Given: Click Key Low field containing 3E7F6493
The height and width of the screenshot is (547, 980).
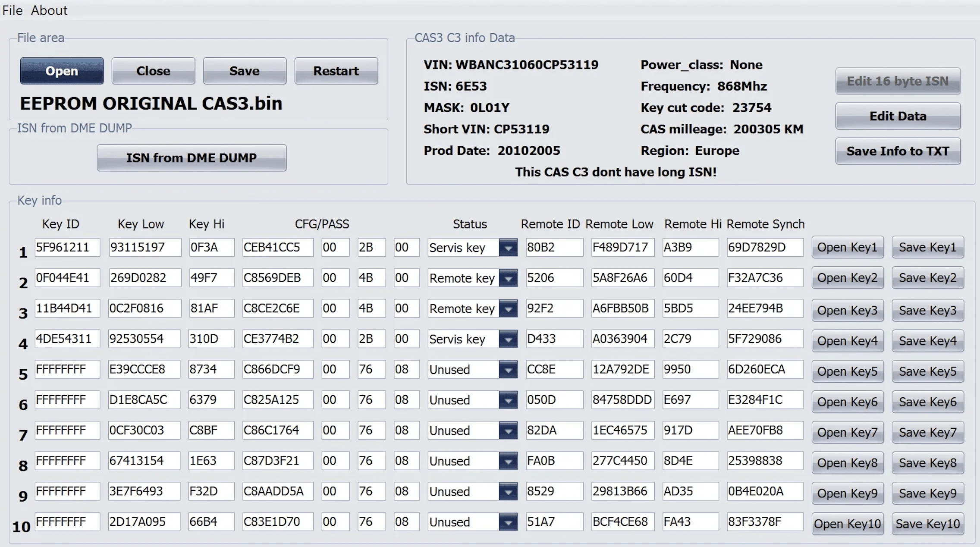Looking at the screenshot, I should click(x=144, y=491).
